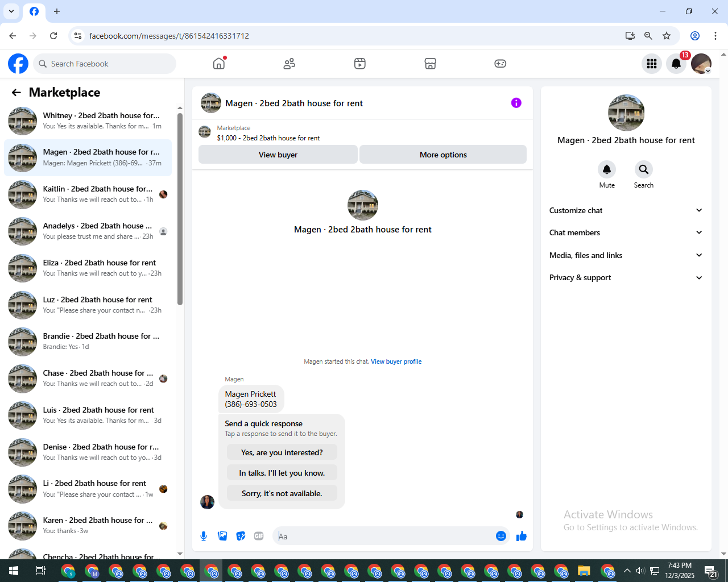Screen dimensions: 728x582
Task: Show hidden system tray icons
Action: tap(627, 571)
